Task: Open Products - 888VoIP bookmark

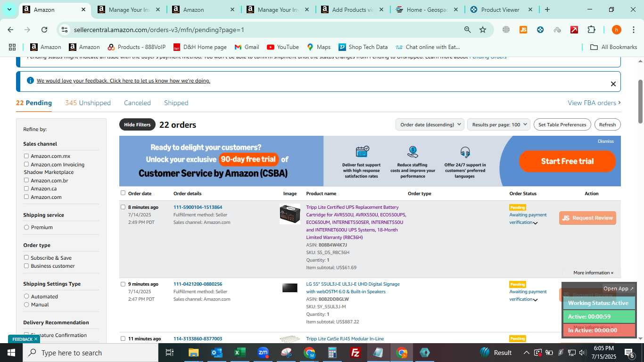Action: tap(137, 47)
